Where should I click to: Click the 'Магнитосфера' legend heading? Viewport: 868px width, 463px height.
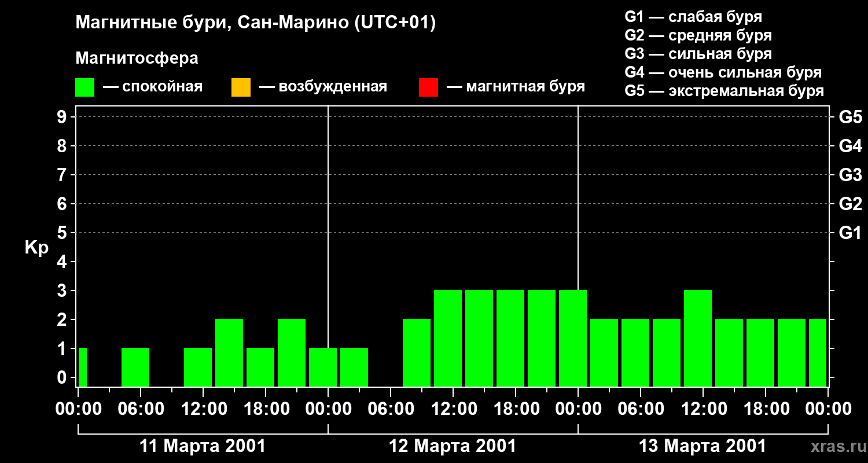(137, 58)
